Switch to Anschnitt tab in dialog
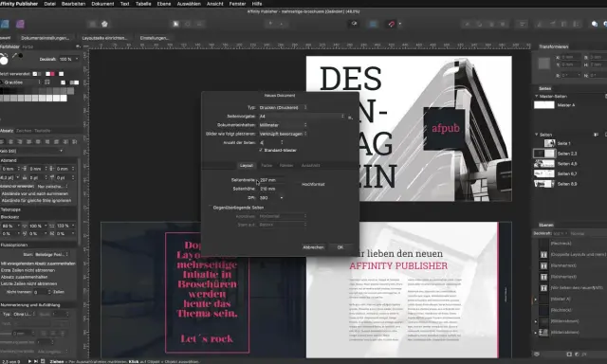Screen dimensions: 607x364 (x=310, y=166)
